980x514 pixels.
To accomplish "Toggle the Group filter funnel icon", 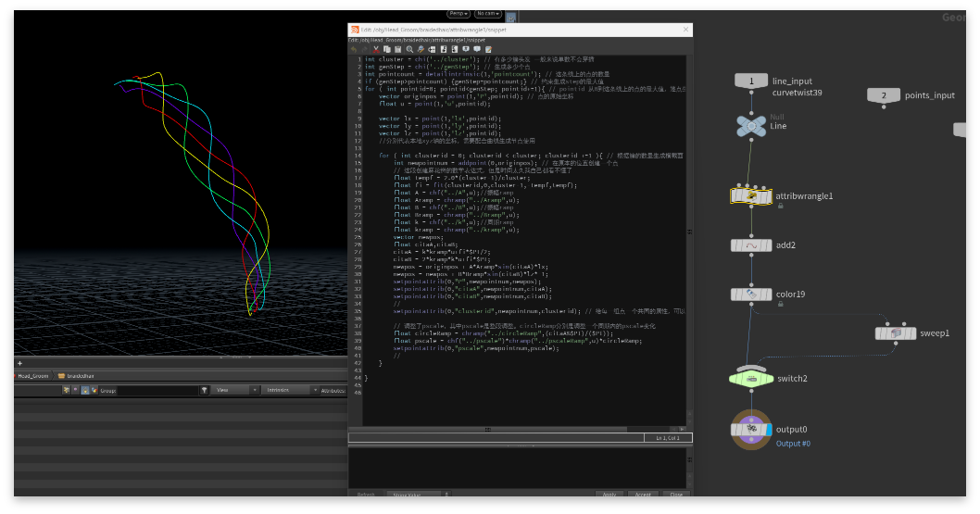I will (x=204, y=390).
